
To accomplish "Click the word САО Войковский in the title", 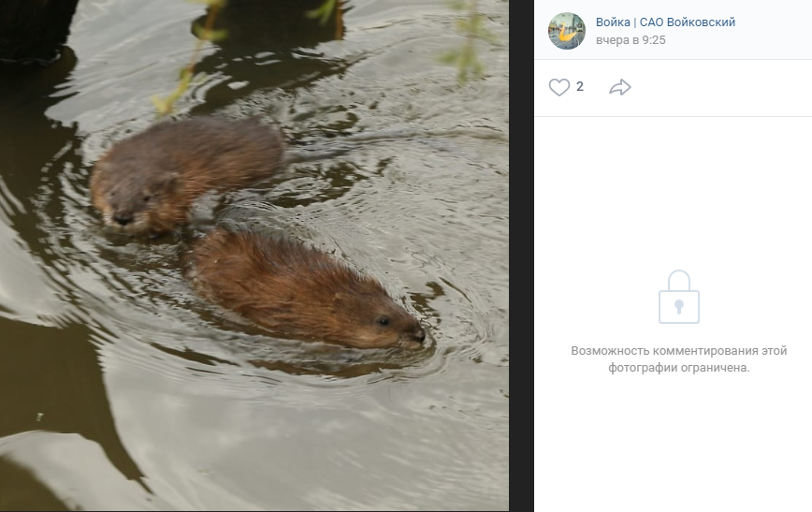I will (688, 22).
